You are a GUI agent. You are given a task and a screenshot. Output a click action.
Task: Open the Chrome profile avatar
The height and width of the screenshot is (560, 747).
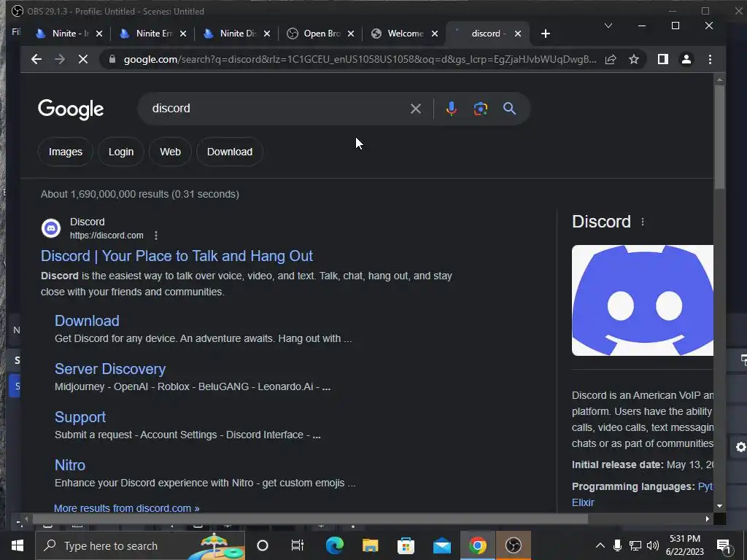click(x=686, y=59)
